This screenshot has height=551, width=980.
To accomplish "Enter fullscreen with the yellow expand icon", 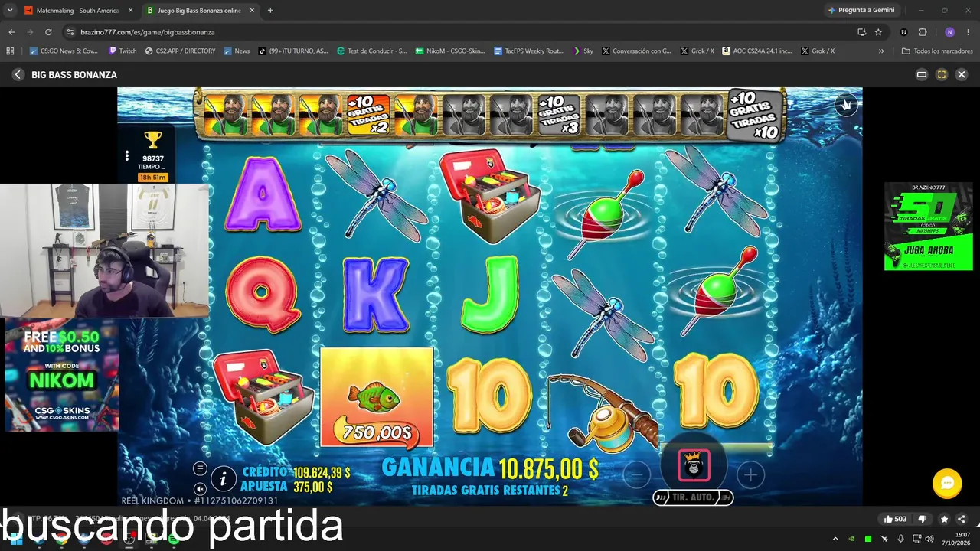I will 942,74.
